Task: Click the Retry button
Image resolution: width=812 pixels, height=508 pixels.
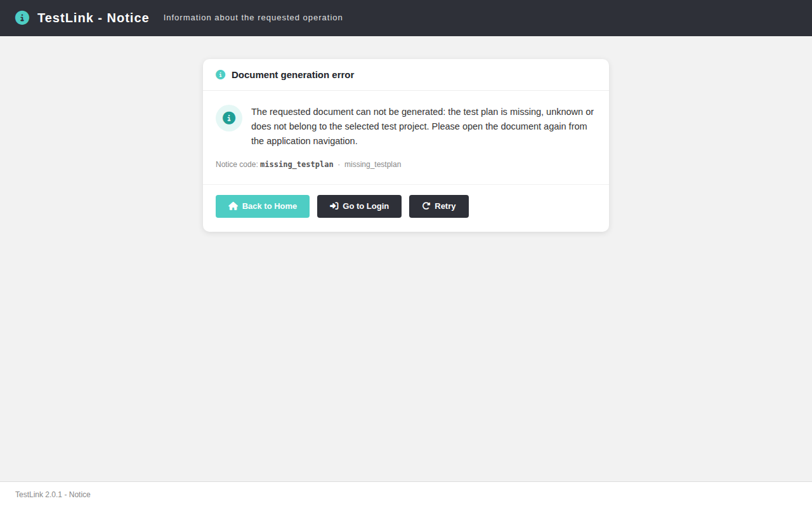Action: pyautogui.click(x=439, y=206)
